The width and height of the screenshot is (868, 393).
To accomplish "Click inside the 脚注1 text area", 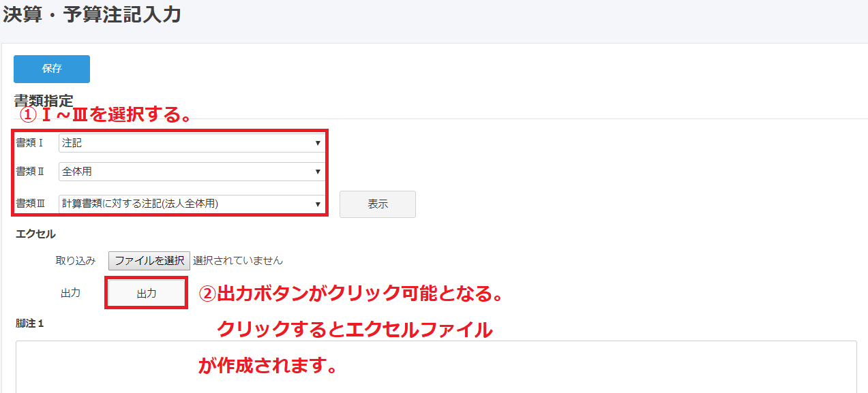I will (436, 366).
